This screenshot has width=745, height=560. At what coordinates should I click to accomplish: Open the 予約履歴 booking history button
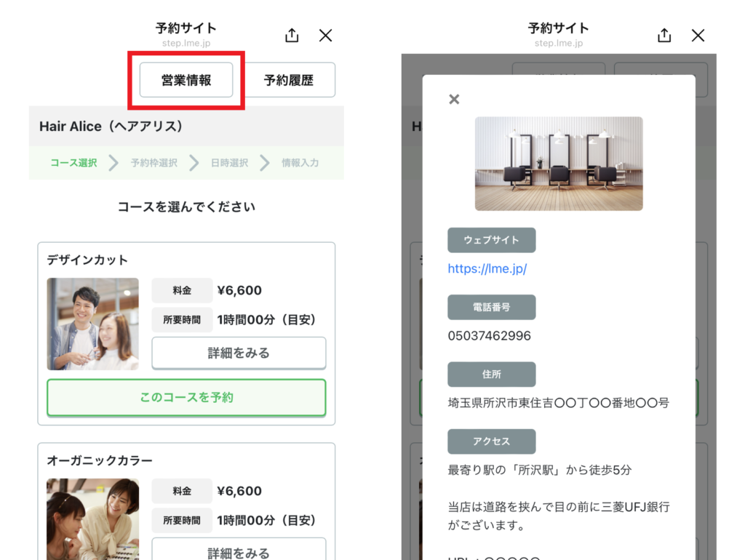pyautogui.click(x=289, y=80)
